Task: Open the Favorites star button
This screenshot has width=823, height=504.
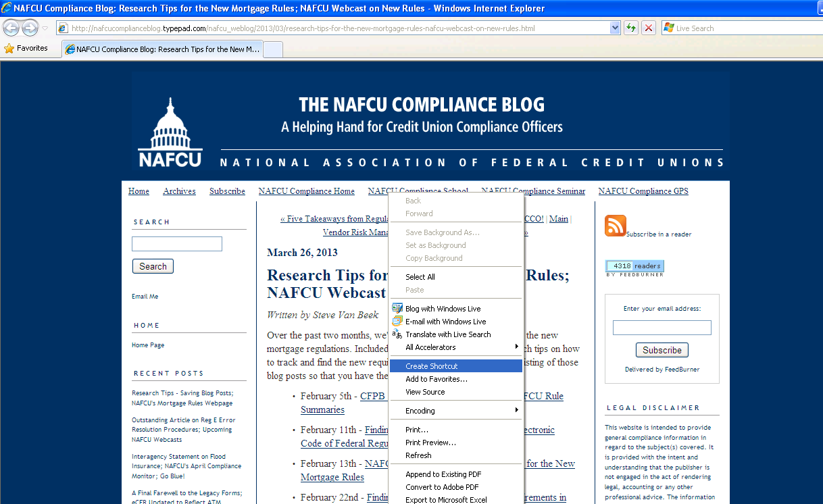Action: (x=26, y=49)
